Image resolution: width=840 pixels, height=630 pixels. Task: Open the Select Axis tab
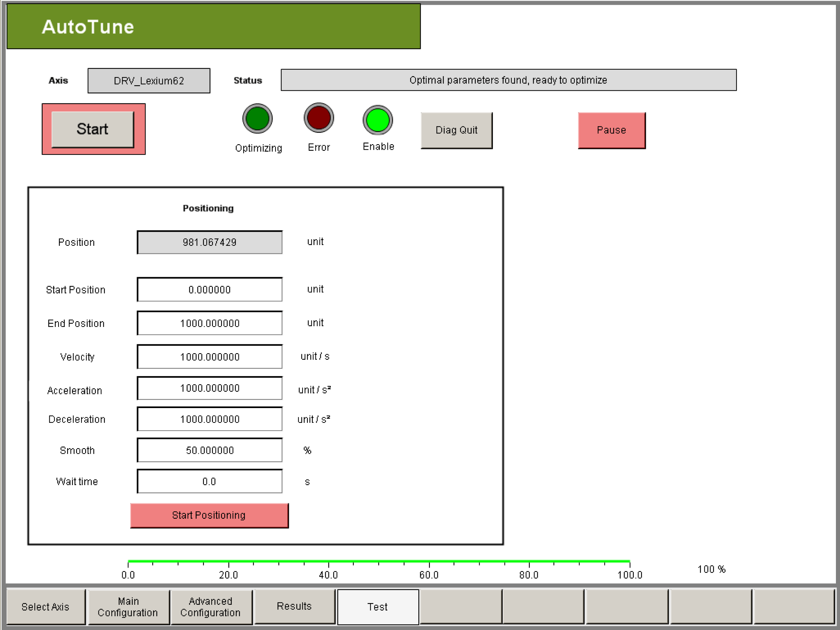click(x=45, y=606)
